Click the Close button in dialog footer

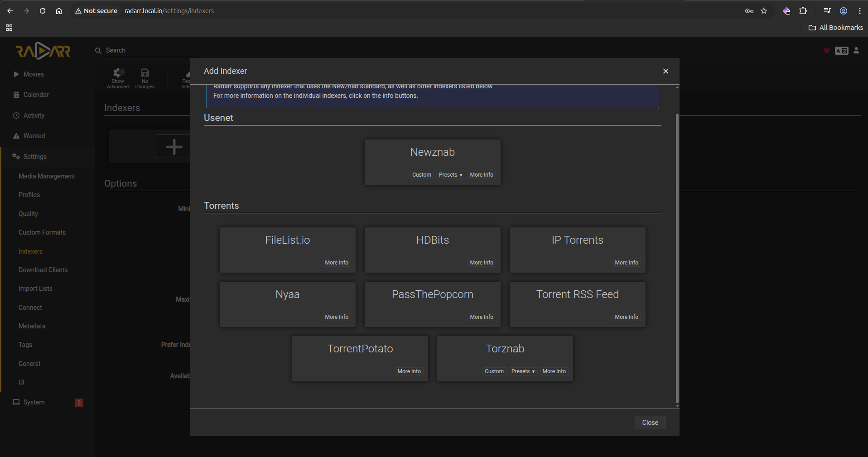point(650,423)
